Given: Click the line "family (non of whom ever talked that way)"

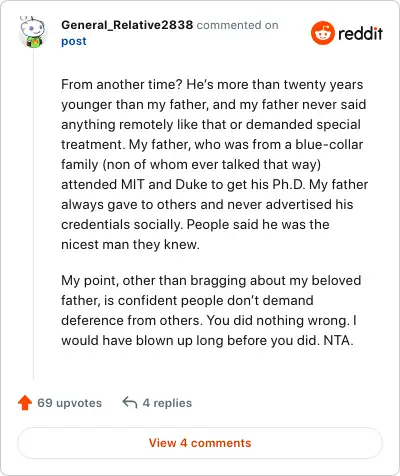Looking at the screenshot, I should click(191, 164).
